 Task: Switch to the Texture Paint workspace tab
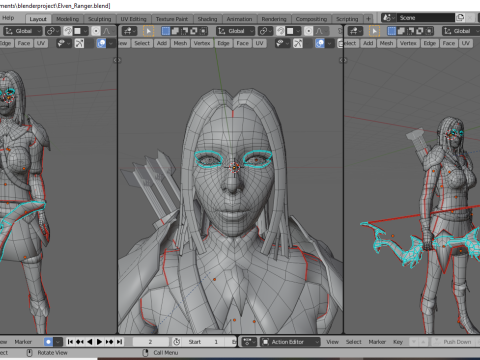click(172, 19)
